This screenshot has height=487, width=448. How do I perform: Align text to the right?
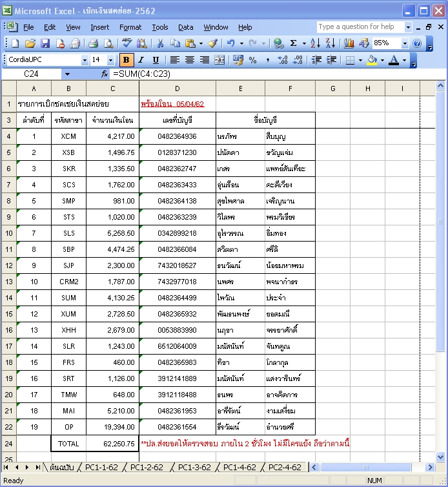click(205, 59)
